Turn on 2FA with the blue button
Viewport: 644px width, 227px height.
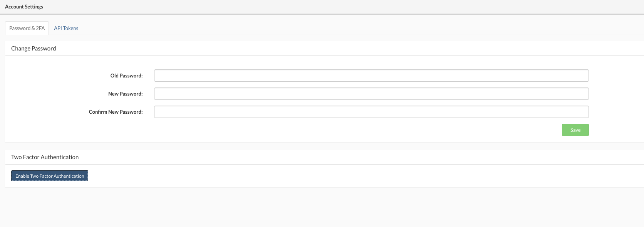pos(50,176)
